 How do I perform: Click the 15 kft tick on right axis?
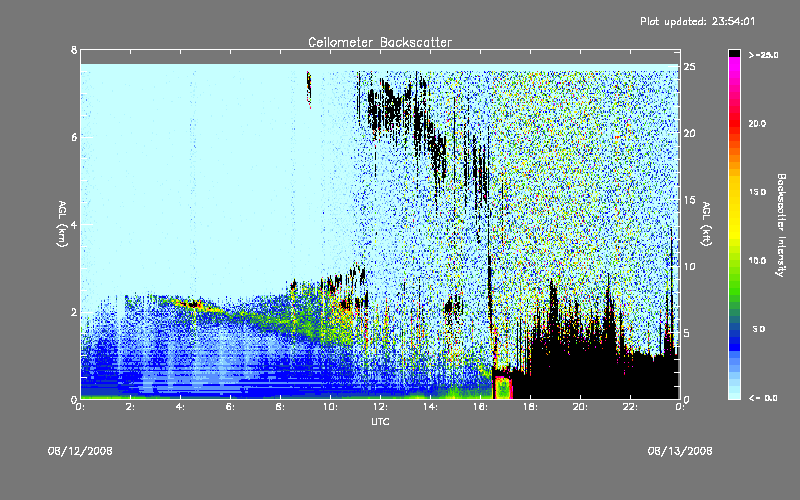[689, 200]
